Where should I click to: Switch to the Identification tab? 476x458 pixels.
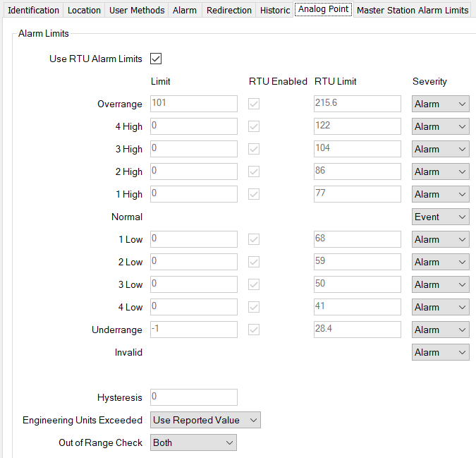tap(33, 10)
